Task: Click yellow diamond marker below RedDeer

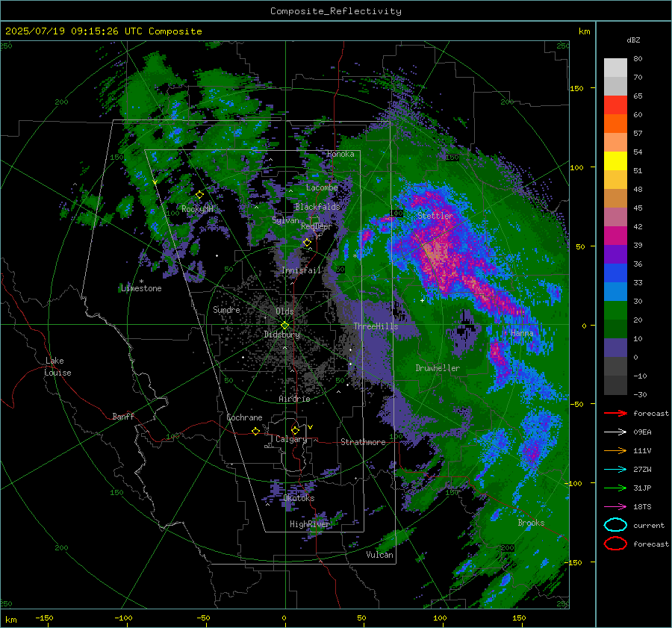Action: pyautogui.click(x=308, y=243)
